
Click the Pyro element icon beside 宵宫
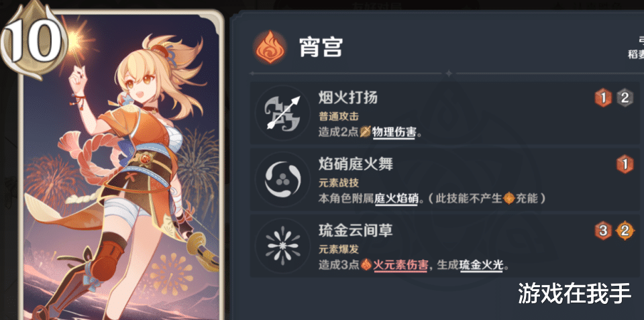pos(270,48)
